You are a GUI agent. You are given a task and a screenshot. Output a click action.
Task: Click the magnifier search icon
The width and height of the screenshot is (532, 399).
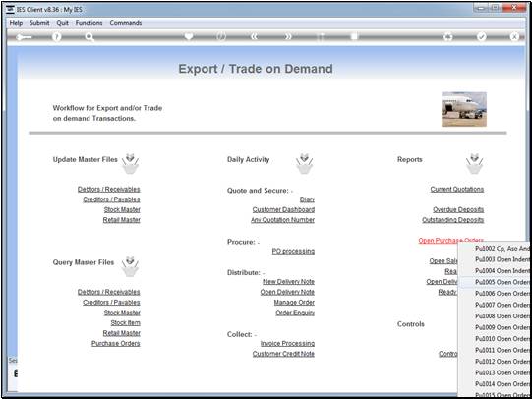pyautogui.click(x=89, y=37)
